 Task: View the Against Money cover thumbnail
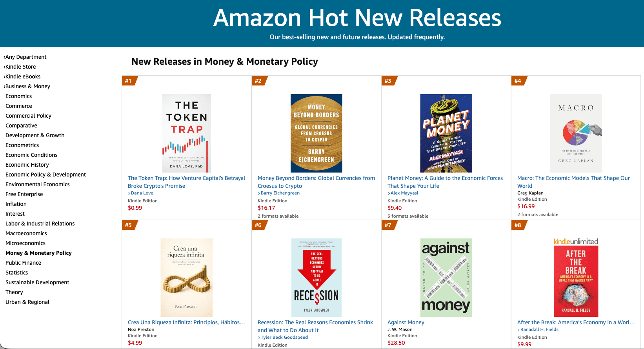tap(446, 277)
